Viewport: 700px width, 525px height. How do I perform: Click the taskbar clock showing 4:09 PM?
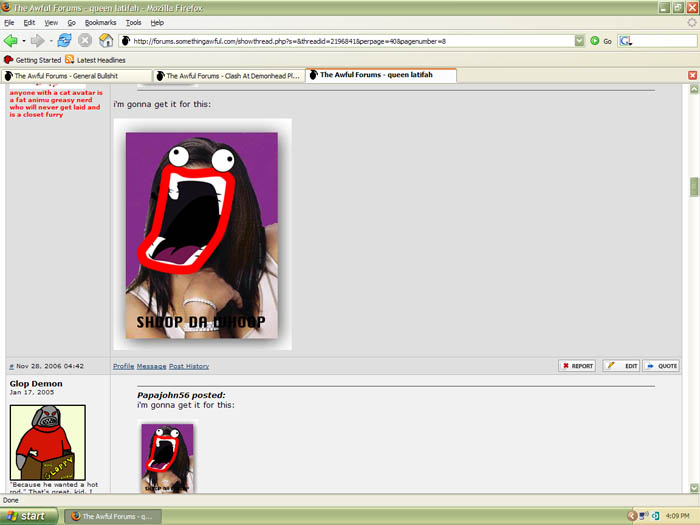click(677, 516)
